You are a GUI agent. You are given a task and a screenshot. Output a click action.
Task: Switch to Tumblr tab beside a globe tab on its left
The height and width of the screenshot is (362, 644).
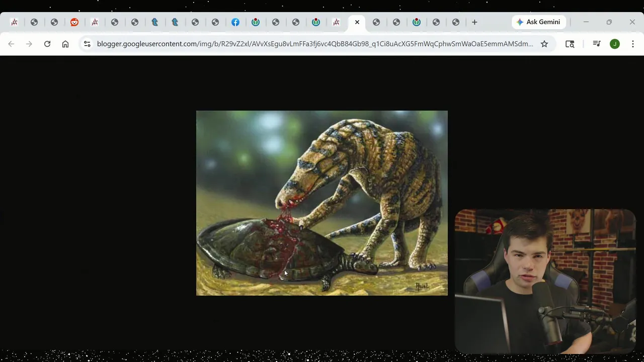tap(155, 22)
